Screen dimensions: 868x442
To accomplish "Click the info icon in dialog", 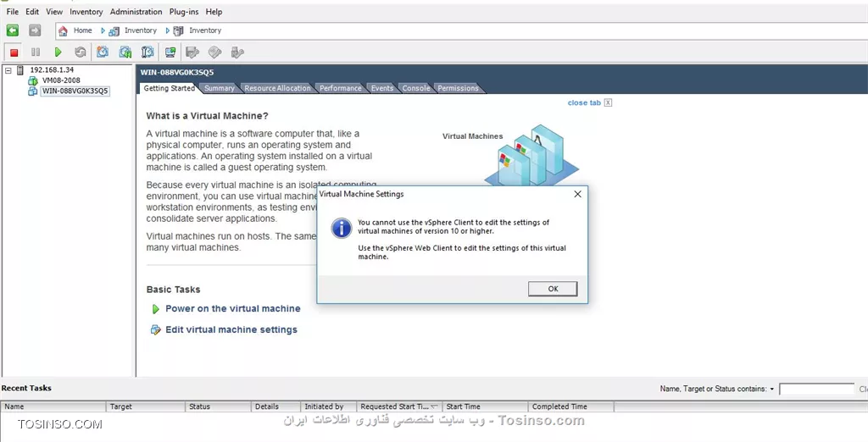I will (x=342, y=228).
